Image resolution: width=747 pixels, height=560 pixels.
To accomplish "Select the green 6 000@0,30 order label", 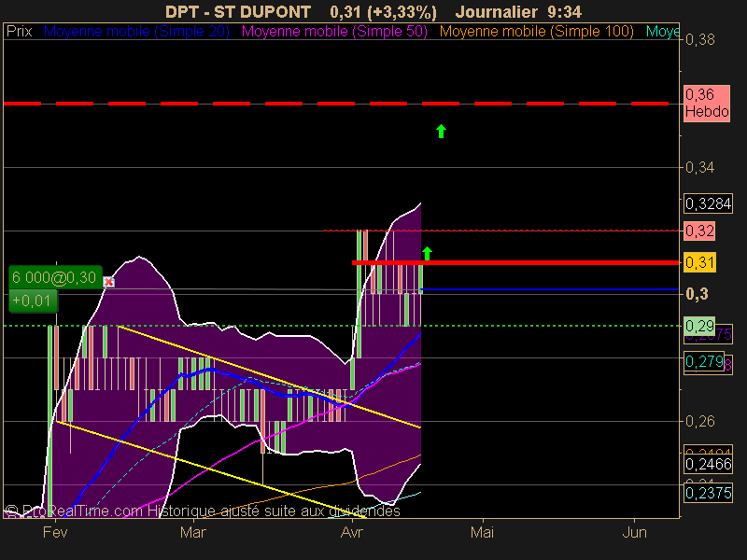I will coord(55,277).
